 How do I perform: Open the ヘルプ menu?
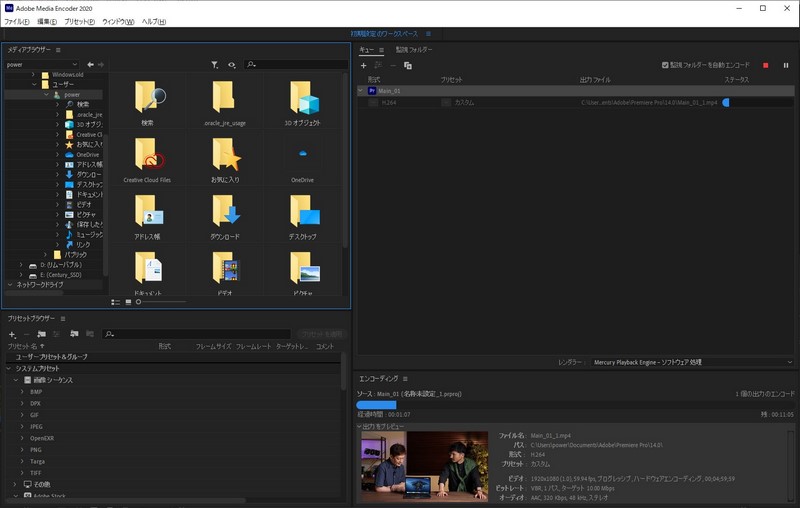pyautogui.click(x=154, y=22)
